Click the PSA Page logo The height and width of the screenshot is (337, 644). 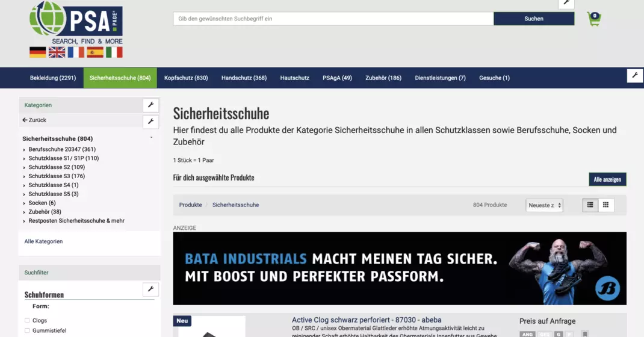(x=76, y=23)
